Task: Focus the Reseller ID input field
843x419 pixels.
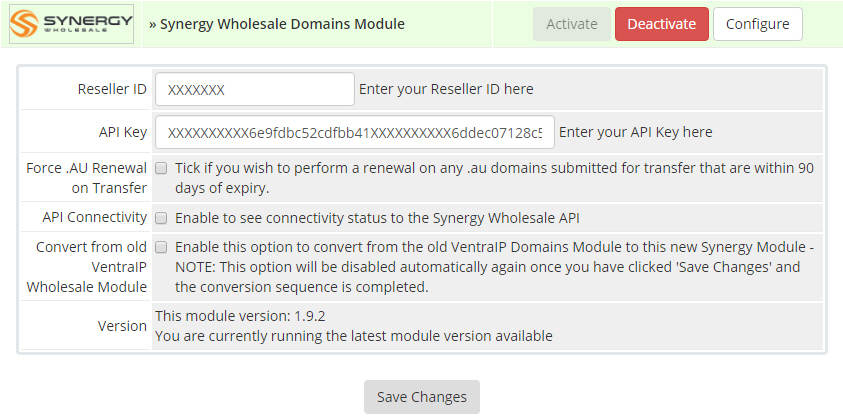Action: coord(255,89)
